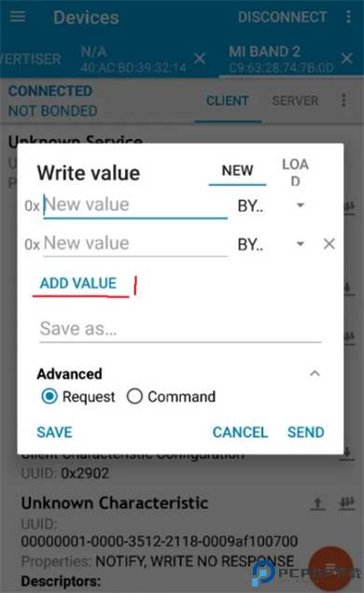The height and width of the screenshot is (593, 364).
Task: Open the connection options overflow menu
Action: (343, 100)
